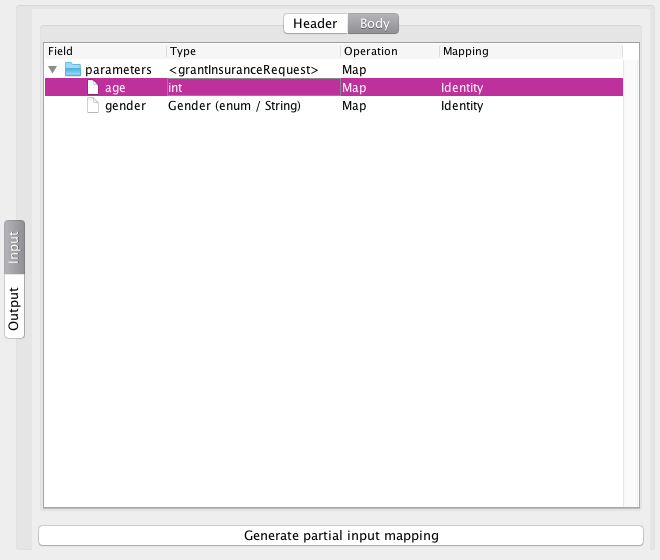Select the age row label
This screenshot has width=660, height=560.
coord(115,88)
